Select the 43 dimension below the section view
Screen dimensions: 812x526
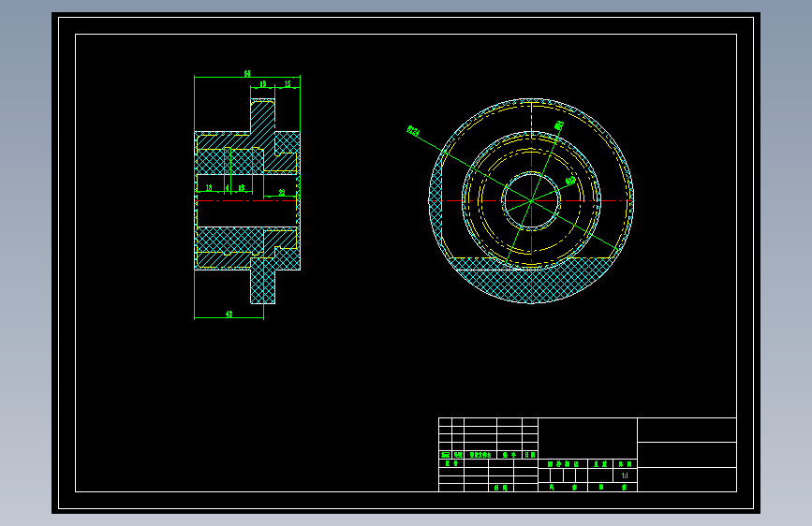tap(229, 314)
